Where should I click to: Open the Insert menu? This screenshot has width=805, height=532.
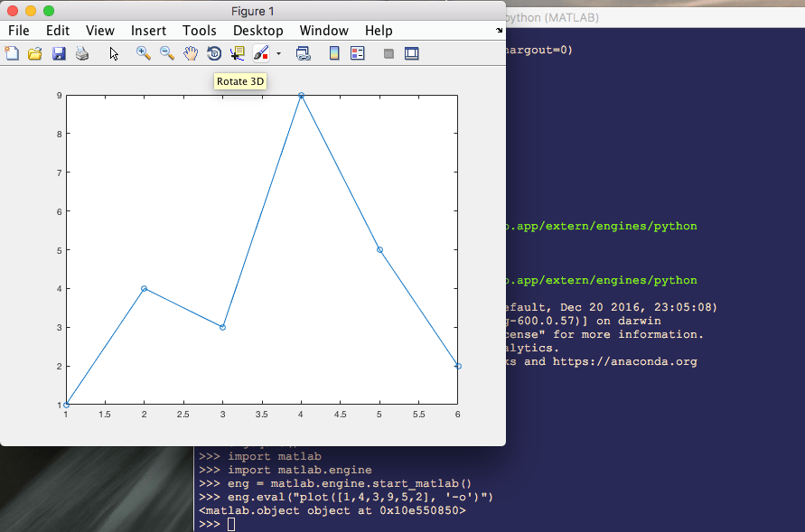148,30
